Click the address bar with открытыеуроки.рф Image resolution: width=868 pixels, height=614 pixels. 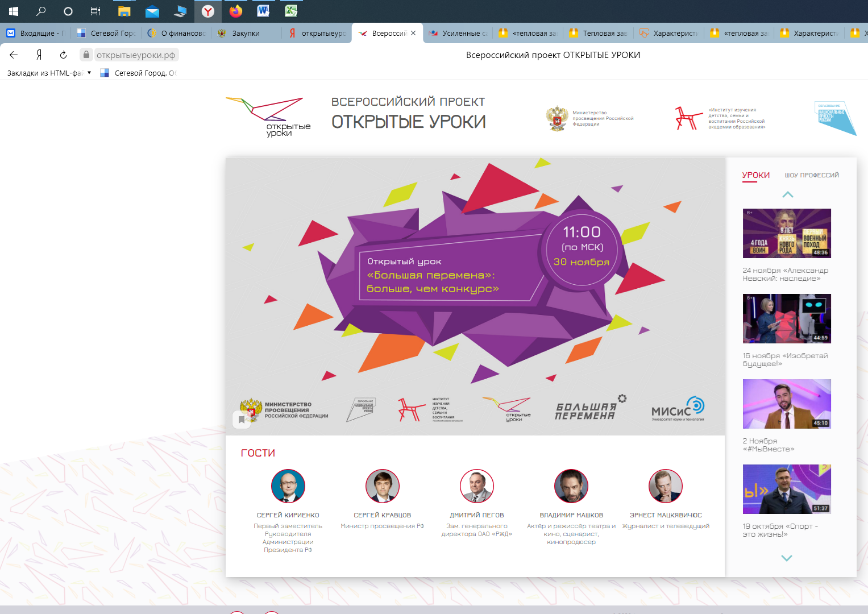pos(135,55)
